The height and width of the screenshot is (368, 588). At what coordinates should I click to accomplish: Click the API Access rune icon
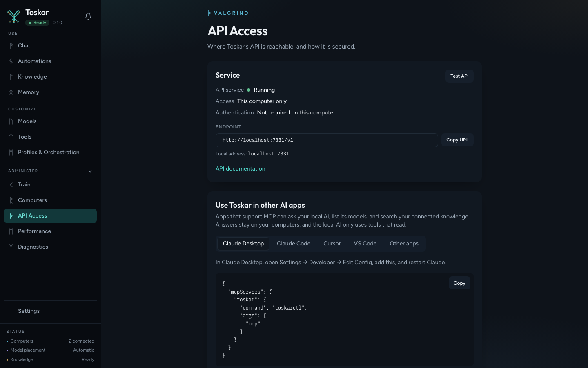[11, 216]
